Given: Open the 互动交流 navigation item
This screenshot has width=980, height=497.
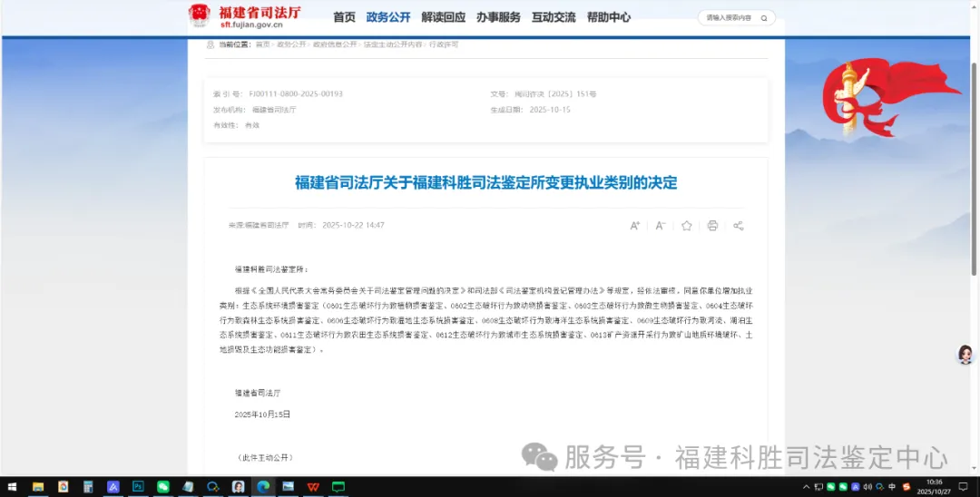Looking at the screenshot, I should pyautogui.click(x=554, y=17).
